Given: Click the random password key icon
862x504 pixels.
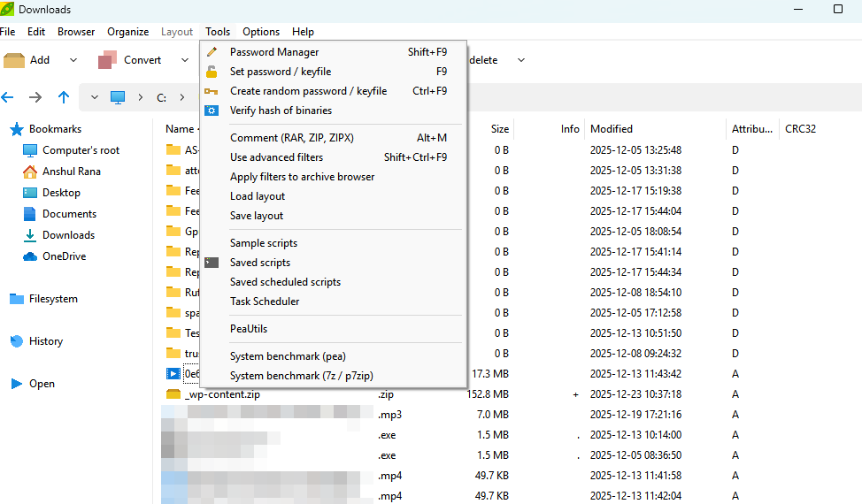Looking at the screenshot, I should click(x=212, y=91).
